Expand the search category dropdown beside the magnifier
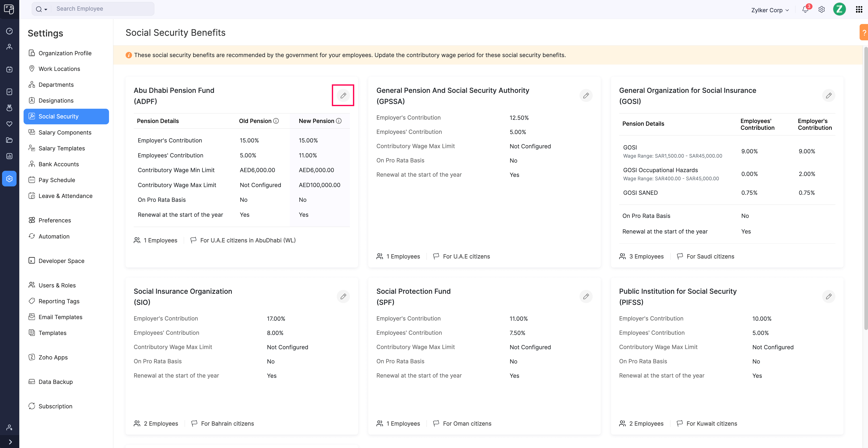Screen dimensions: 868x448 pyautogui.click(x=46, y=9)
